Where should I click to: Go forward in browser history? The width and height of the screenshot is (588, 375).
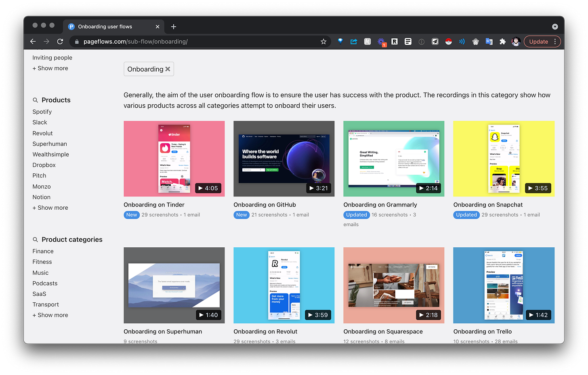tap(46, 42)
